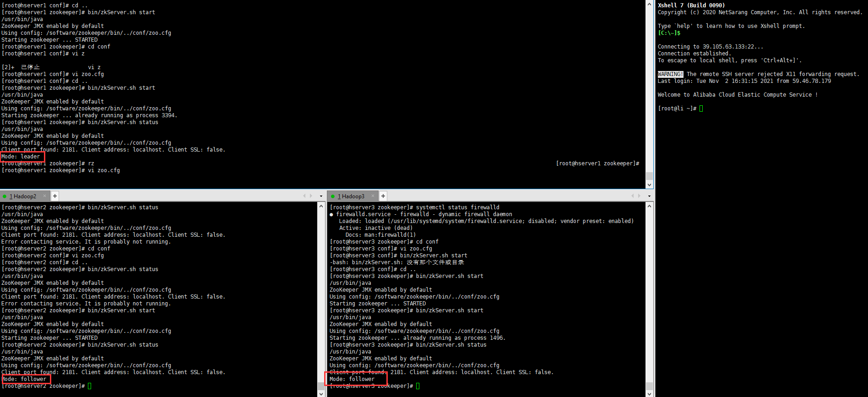Click the 'Mode: follower' line in the Hadoop3 pane

pyautogui.click(x=352, y=379)
